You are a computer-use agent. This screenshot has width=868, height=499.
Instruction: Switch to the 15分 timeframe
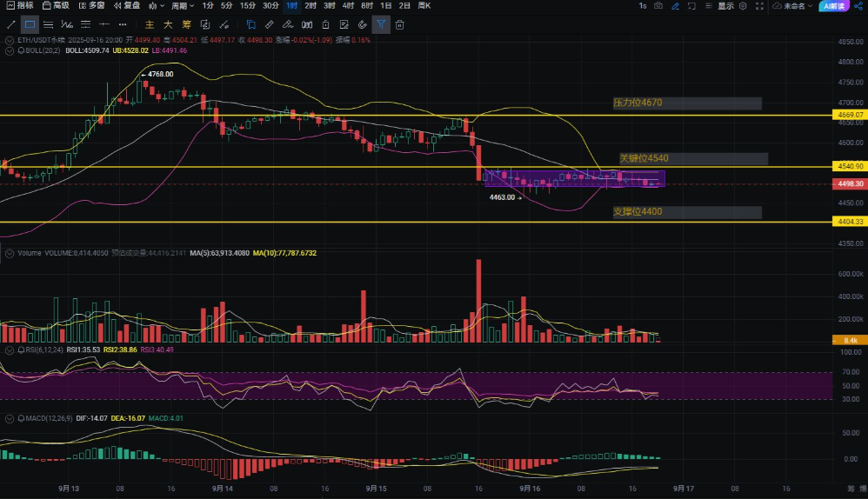point(249,6)
